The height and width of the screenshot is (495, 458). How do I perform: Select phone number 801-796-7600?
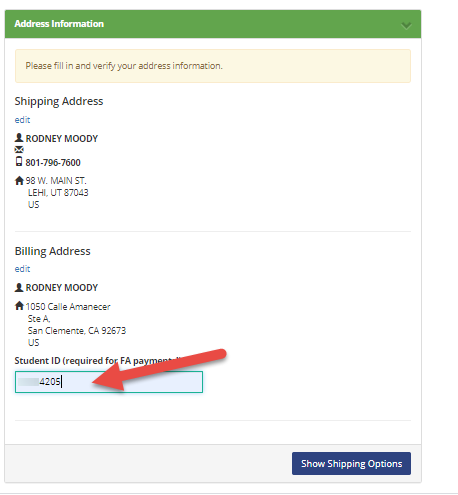(x=53, y=163)
